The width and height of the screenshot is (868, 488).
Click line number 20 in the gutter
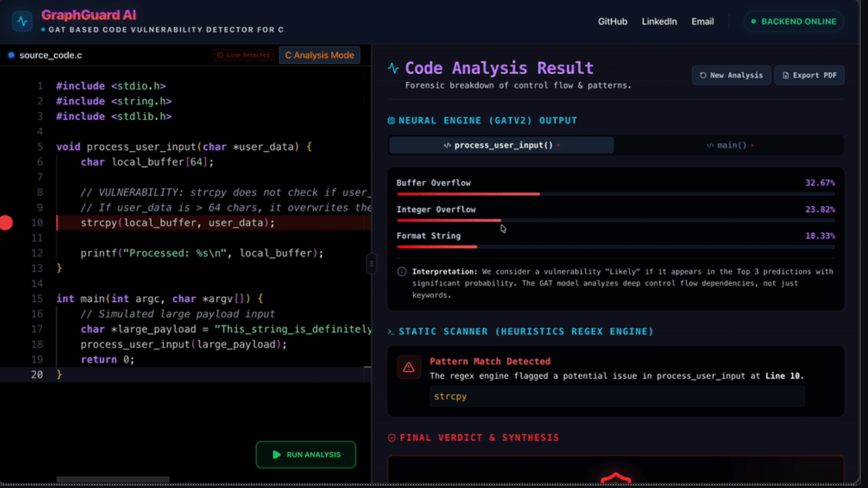37,375
